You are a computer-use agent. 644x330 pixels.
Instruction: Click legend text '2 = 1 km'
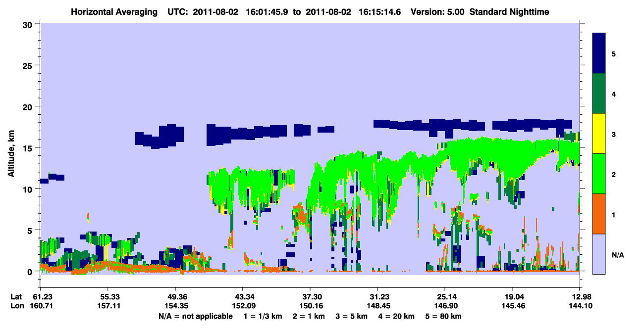tap(309, 316)
